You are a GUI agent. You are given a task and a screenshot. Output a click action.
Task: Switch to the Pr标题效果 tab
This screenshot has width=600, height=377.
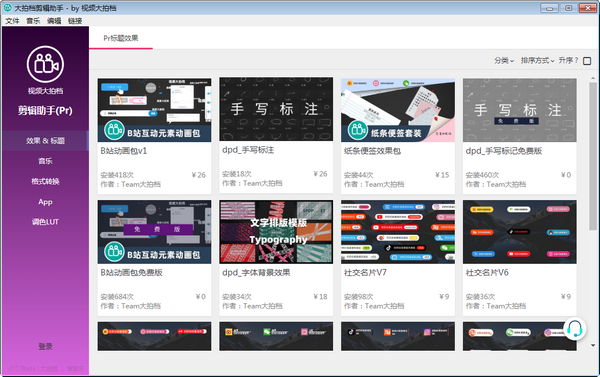[x=121, y=38]
